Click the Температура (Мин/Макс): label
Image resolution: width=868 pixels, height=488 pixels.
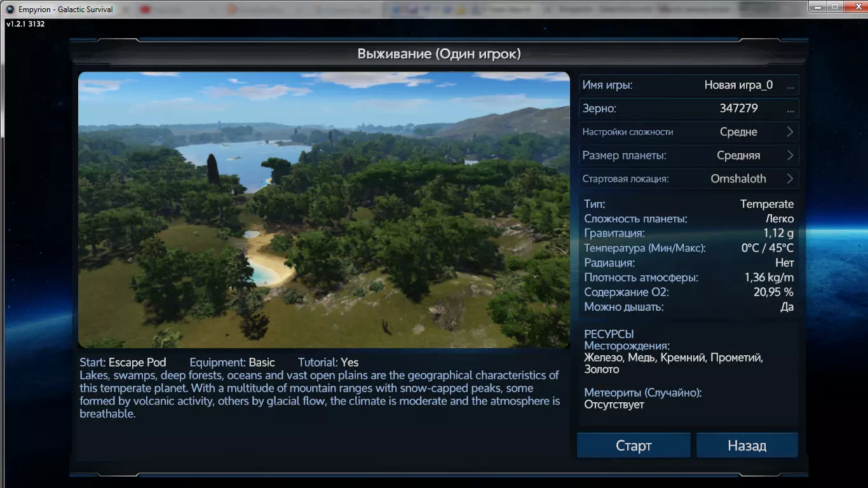645,248
